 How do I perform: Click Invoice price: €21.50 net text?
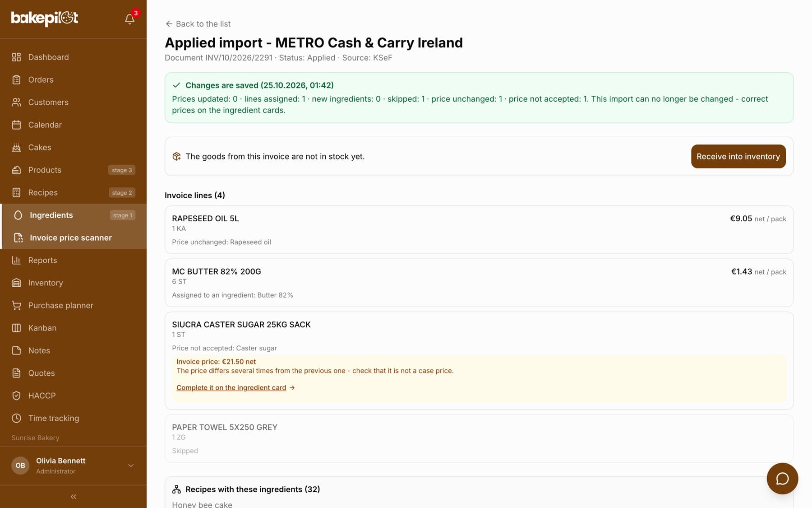coord(216,361)
